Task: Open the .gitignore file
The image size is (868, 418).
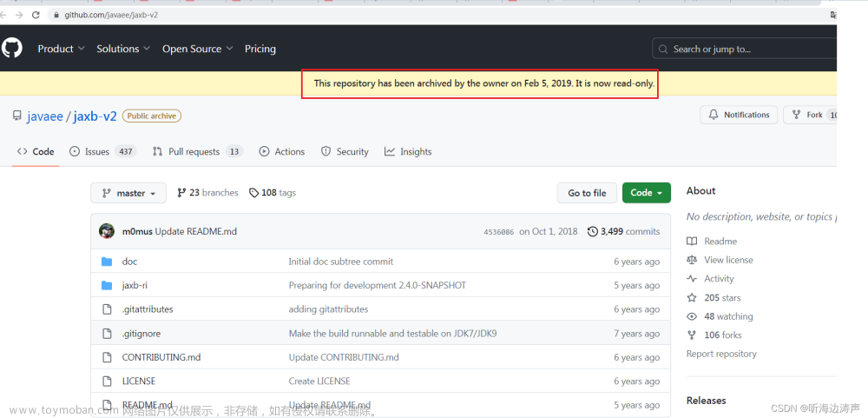Action: click(x=141, y=334)
